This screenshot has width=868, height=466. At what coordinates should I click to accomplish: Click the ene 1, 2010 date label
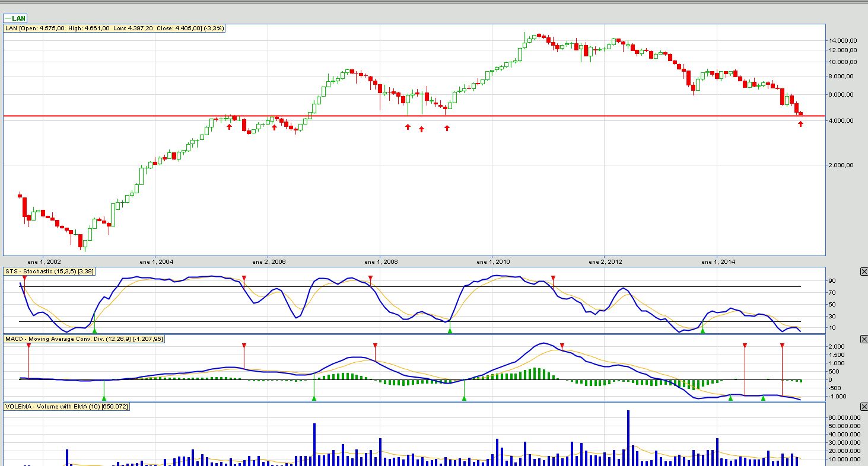[x=493, y=261]
